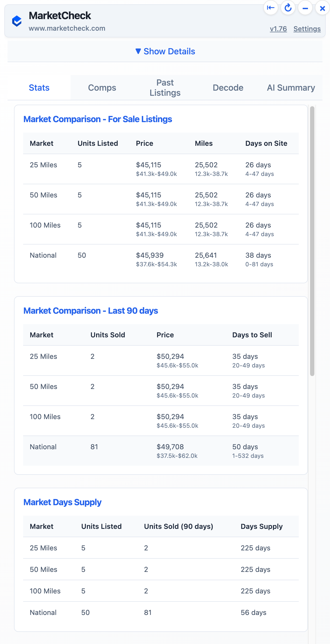Visit the www.marketcheck.com link
The width and height of the screenshot is (330, 644).
coord(67,28)
